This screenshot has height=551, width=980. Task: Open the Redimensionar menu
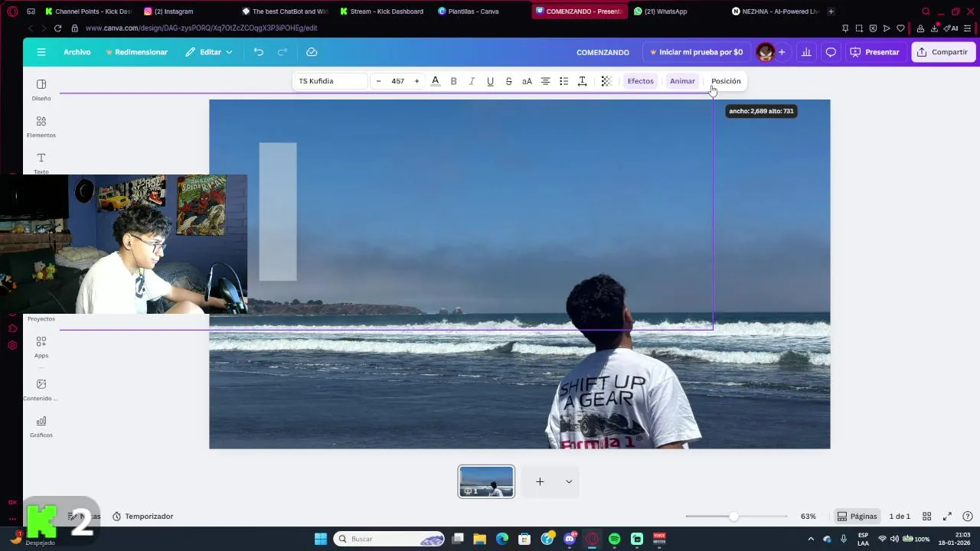tap(137, 52)
